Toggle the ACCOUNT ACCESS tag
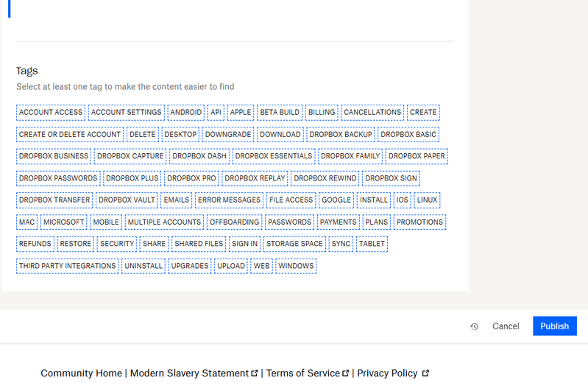The height and width of the screenshot is (386, 588). (x=51, y=113)
